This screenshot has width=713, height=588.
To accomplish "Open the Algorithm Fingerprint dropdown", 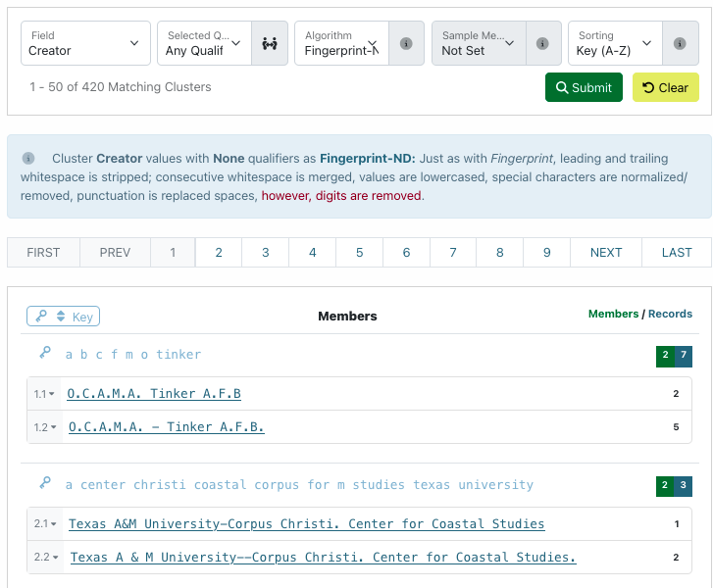I will (x=341, y=43).
